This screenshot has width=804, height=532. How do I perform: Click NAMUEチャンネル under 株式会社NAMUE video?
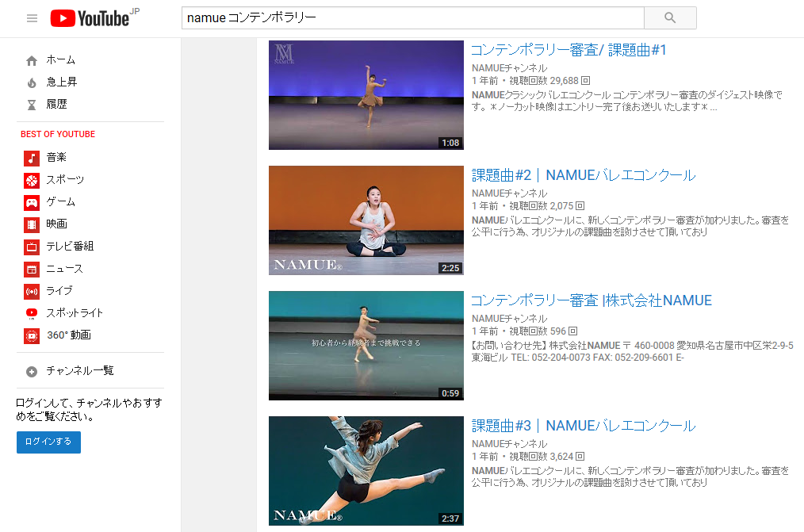pos(509,319)
